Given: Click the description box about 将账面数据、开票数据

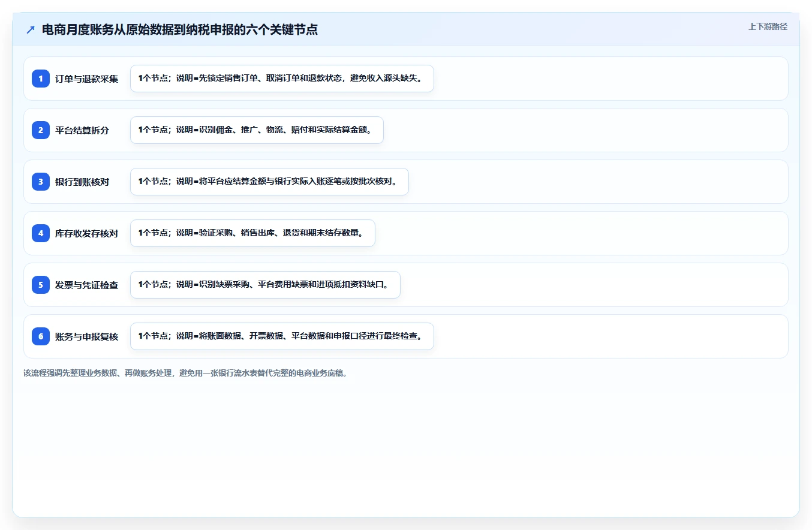Looking at the screenshot, I should coord(282,336).
